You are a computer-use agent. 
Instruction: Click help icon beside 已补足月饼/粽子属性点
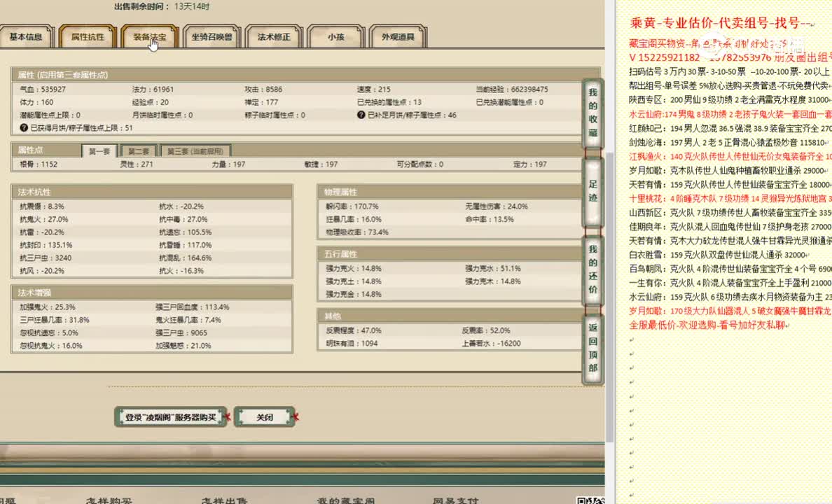pos(361,115)
